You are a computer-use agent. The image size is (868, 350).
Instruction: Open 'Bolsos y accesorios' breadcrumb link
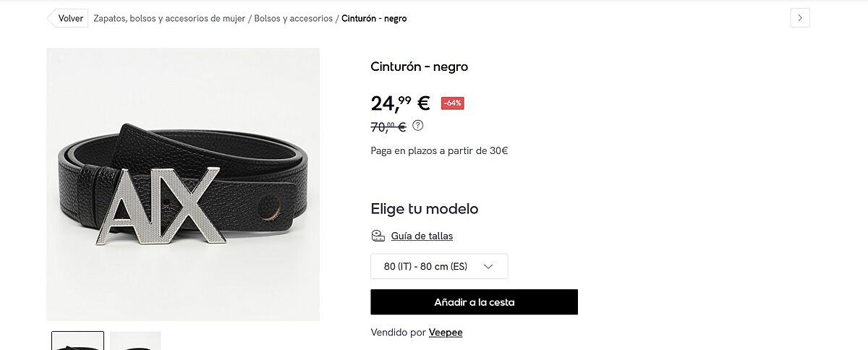(293, 19)
